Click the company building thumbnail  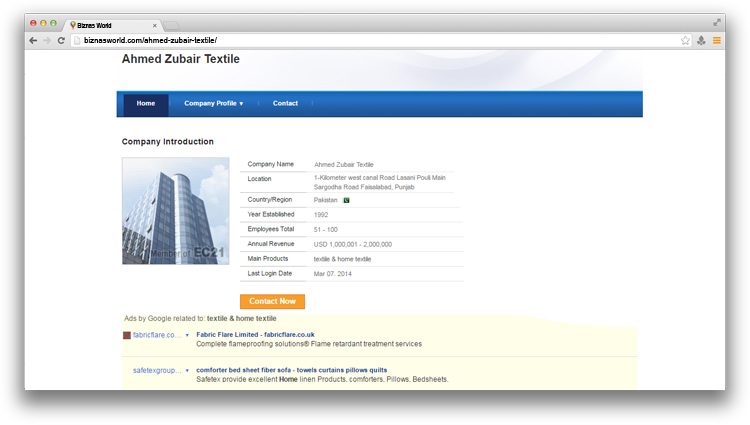click(176, 211)
